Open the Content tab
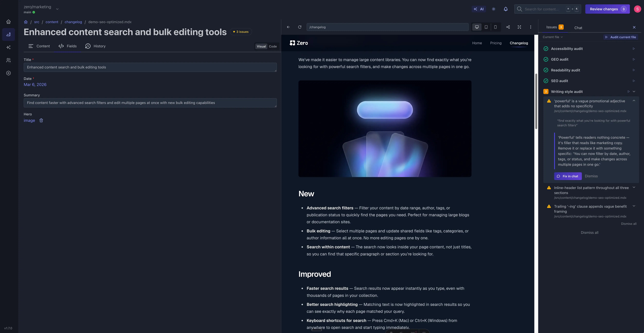 (x=39, y=46)
